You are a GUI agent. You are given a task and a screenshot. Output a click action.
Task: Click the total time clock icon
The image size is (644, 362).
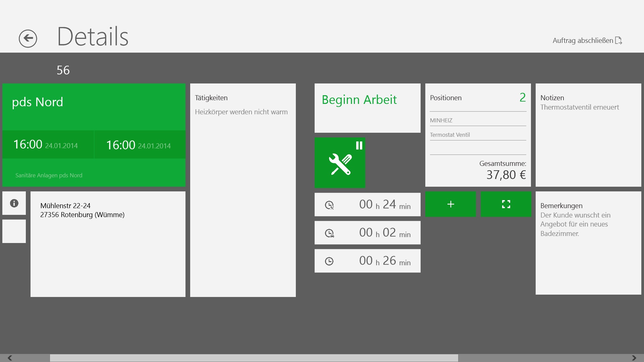329,261
